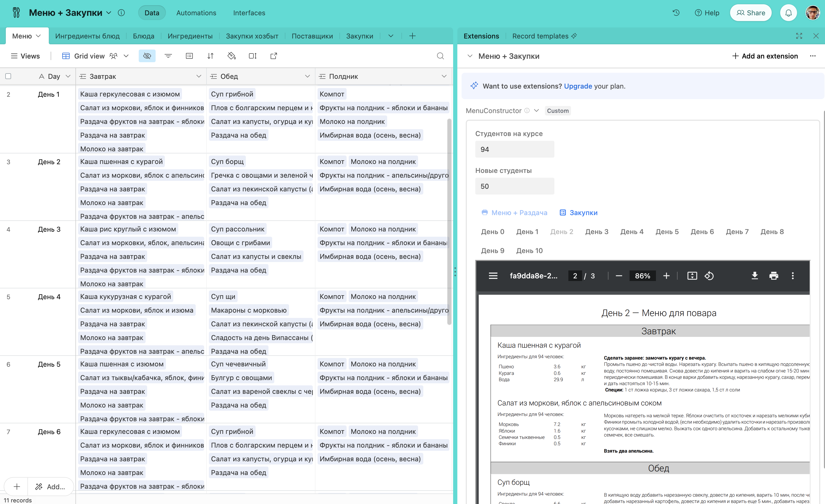Open the Interfaces tab

coord(249,13)
